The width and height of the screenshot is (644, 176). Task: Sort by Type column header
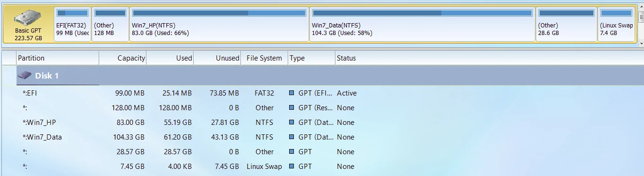click(312, 58)
